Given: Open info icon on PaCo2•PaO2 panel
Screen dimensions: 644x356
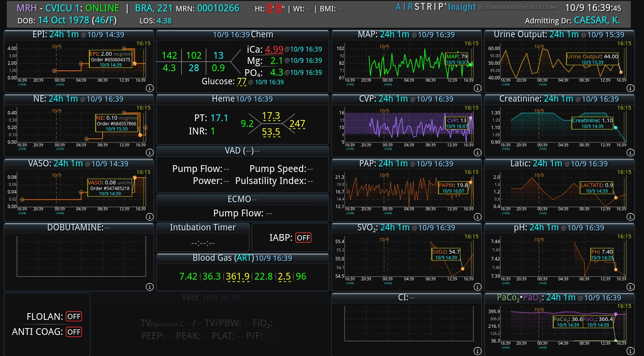Looking at the screenshot, I should [630, 351].
